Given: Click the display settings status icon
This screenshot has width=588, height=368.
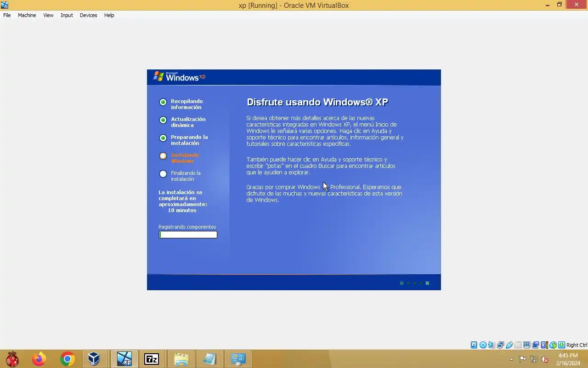Looking at the screenshot, I should pos(526,345).
